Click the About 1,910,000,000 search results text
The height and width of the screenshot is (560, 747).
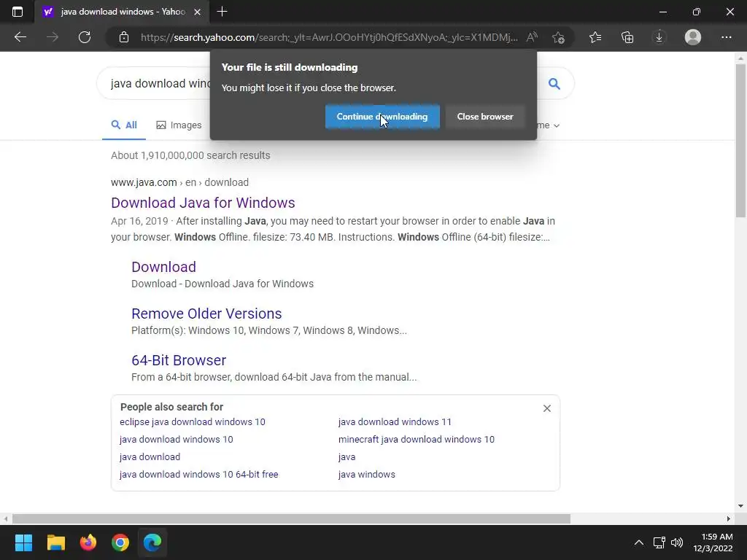(190, 155)
